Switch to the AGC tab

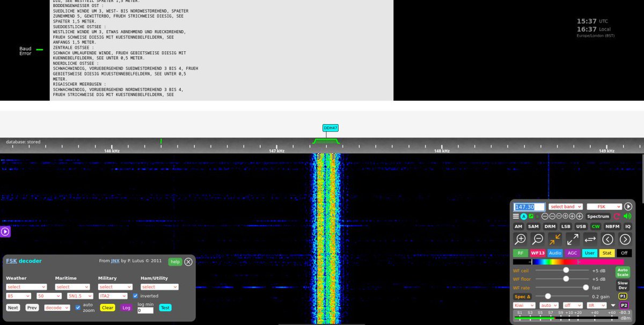573,253
